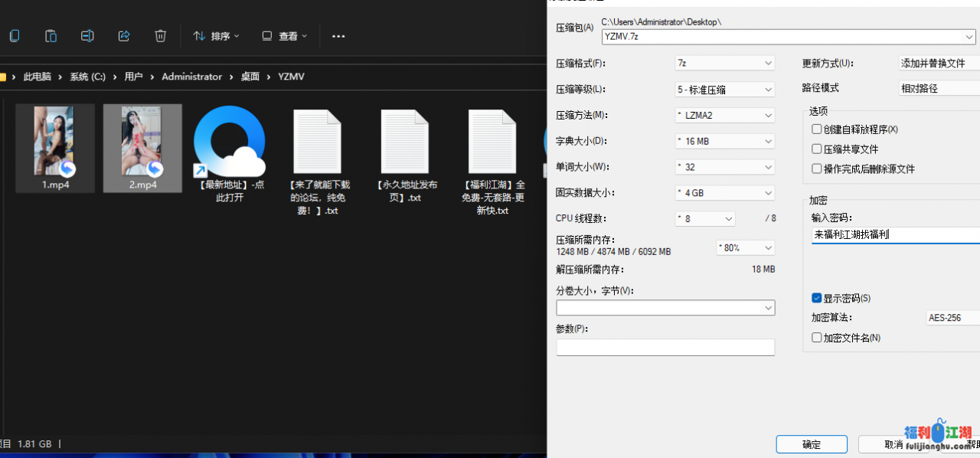
Task: Click the Paste icon in Explorer toolbar
Action: [x=51, y=36]
